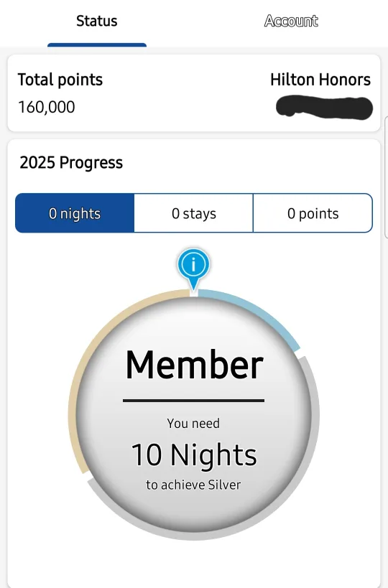The height and width of the screenshot is (588, 388).
Task: Click the Total points label
Action: tap(60, 80)
